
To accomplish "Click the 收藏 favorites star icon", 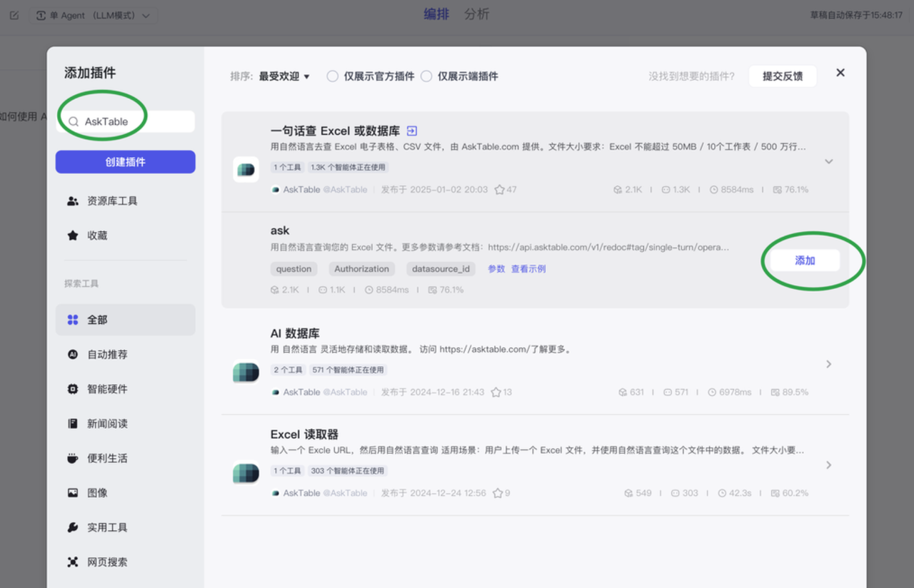I will coord(72,235).
